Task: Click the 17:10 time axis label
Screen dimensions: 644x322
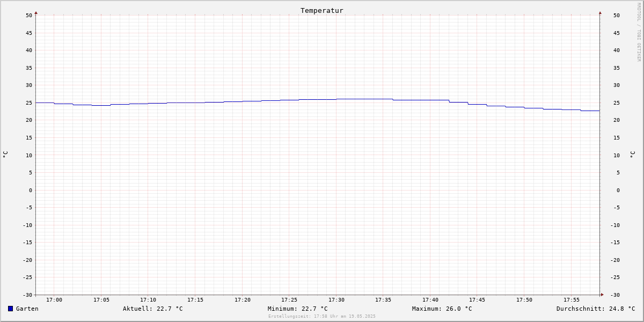Action: (148, 299)
